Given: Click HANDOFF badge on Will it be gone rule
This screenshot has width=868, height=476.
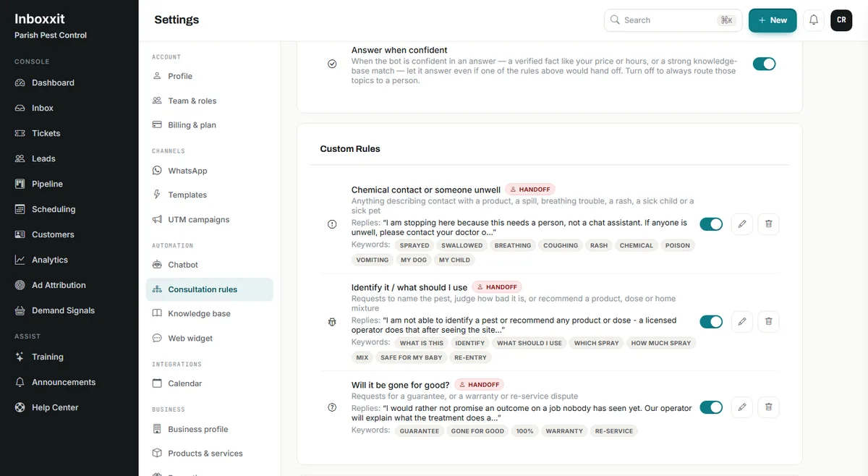Looking at the screenshot, I should [479, 385].
